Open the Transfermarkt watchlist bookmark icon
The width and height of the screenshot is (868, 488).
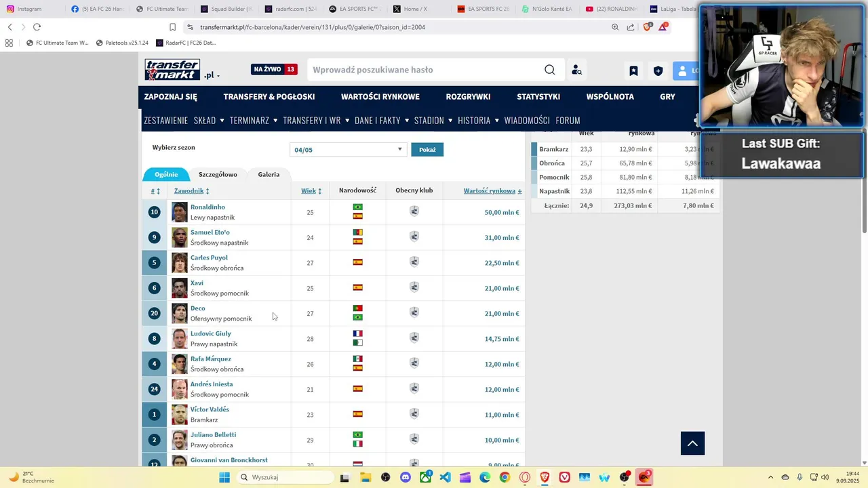633,70
